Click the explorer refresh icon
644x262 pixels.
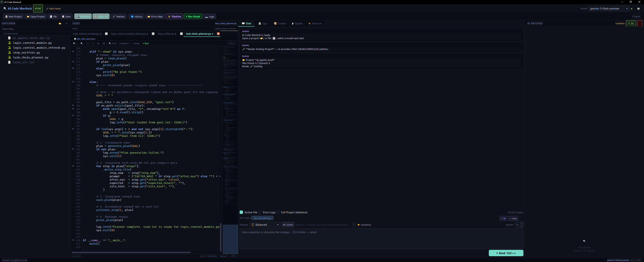pos(66,24)
